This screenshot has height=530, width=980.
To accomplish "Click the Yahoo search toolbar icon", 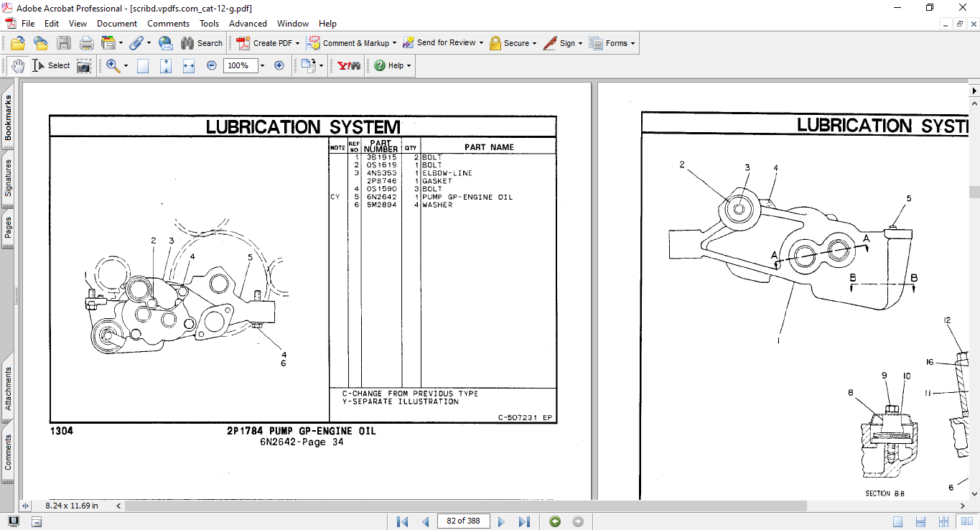I will (x=349, y=65).
